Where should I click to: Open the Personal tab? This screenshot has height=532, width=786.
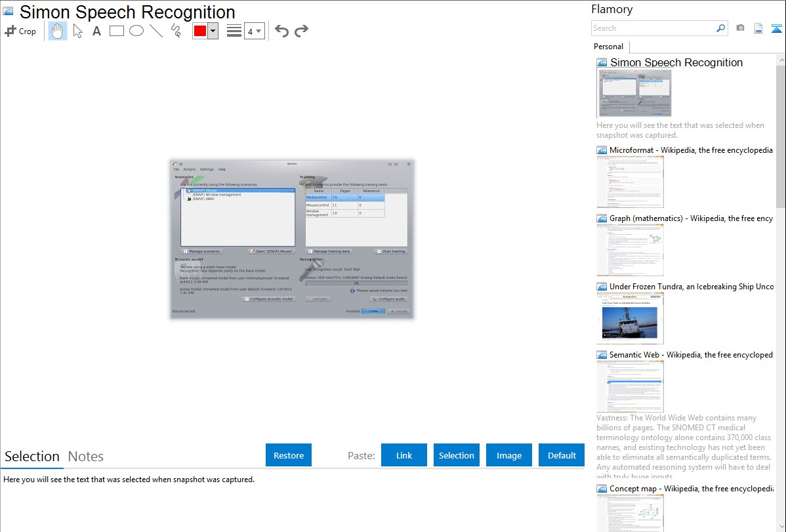(608, 47)
